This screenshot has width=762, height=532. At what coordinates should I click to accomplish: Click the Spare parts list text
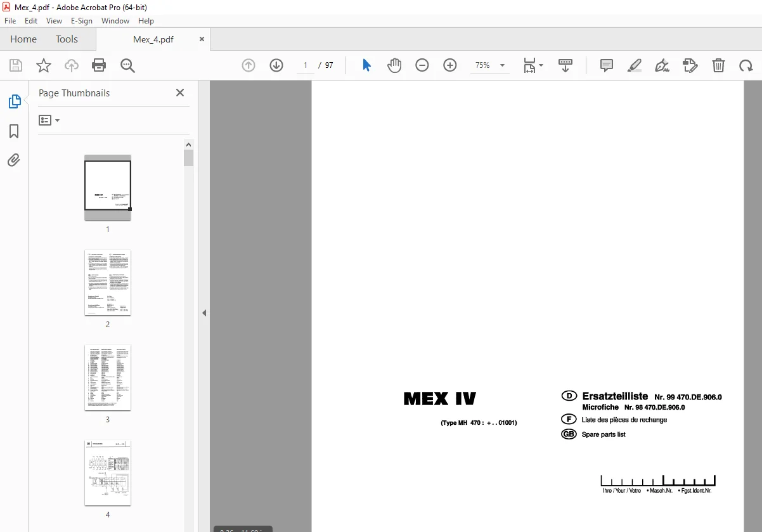click(604, 434)
